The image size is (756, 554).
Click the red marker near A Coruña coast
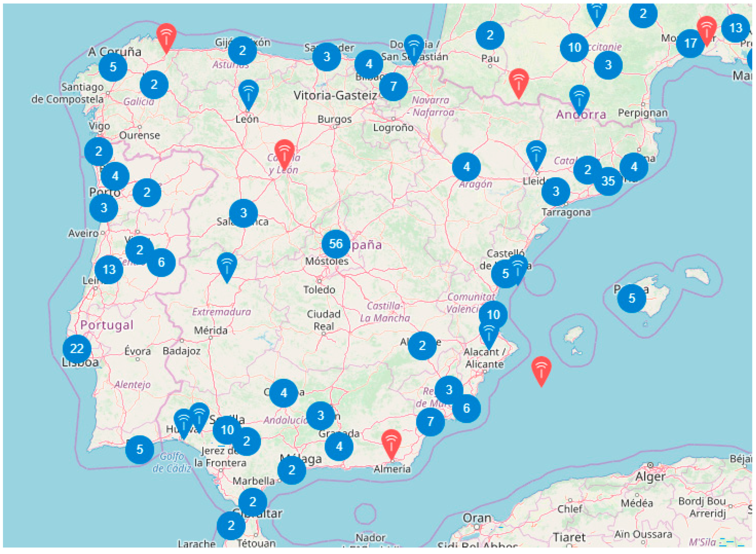(x=166, y=36)
